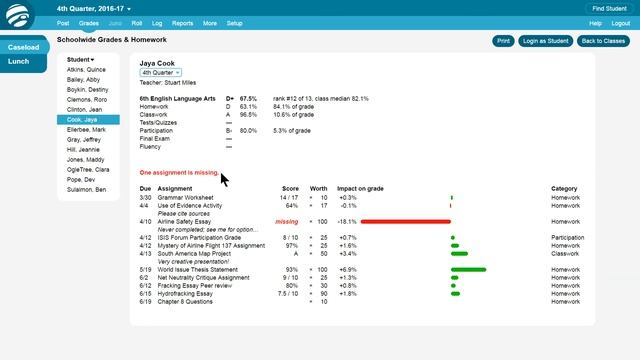Click the Grammar Worksheet assignment
The width and height of the screenshot is (640, 360).
click(x=185, y=198)
